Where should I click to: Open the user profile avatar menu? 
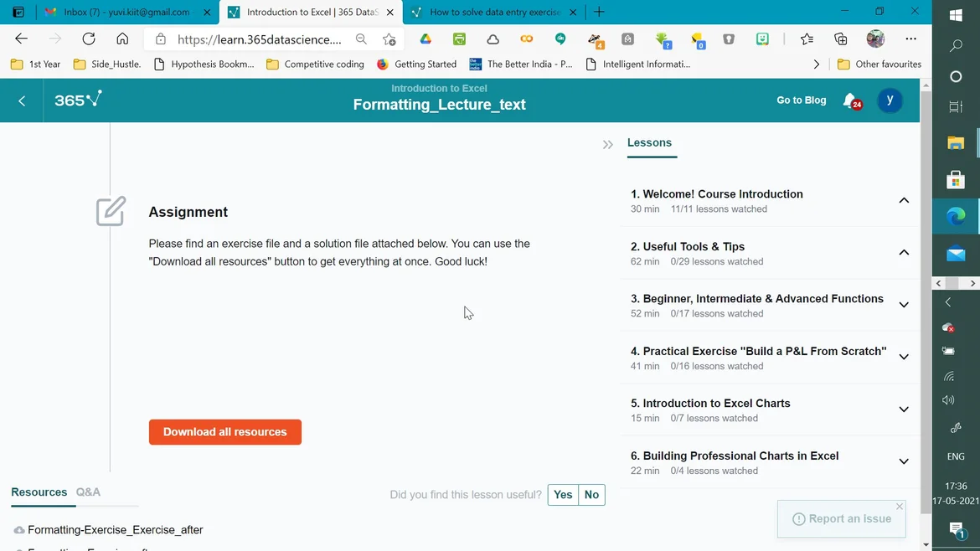[x=890, y=100]
